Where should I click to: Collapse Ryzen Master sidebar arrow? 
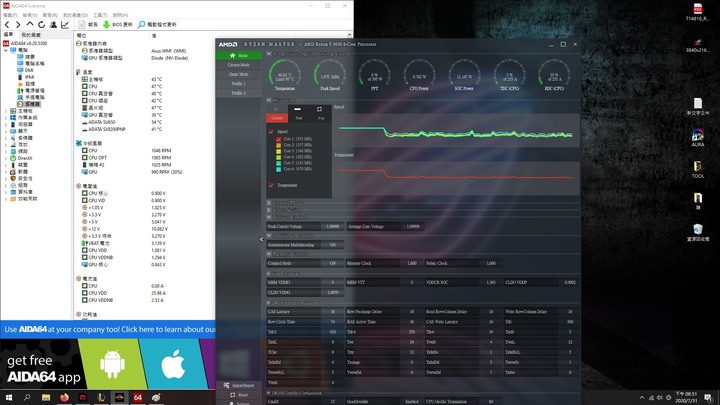pyautogui.click(x=261, y=239)
